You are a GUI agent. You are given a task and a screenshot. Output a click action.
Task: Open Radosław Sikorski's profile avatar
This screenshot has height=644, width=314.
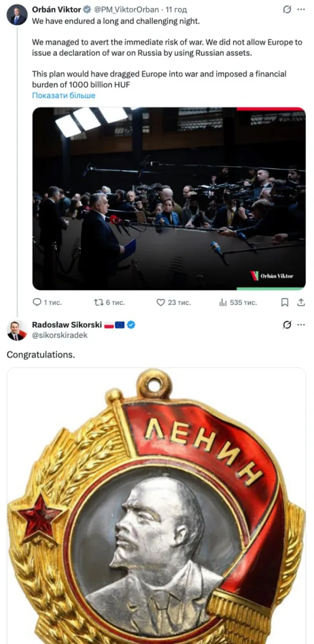click(x=17, y=330)
